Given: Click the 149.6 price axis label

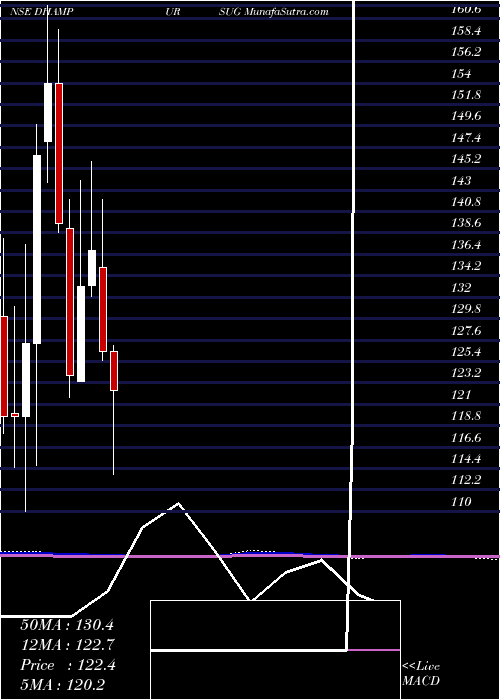Looking at the screenshot, I should point(466,116).
